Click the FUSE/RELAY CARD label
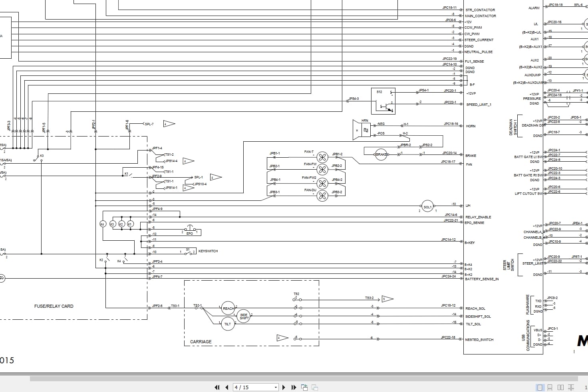Viewport: 588px width, 392px height. coord(54,306)
